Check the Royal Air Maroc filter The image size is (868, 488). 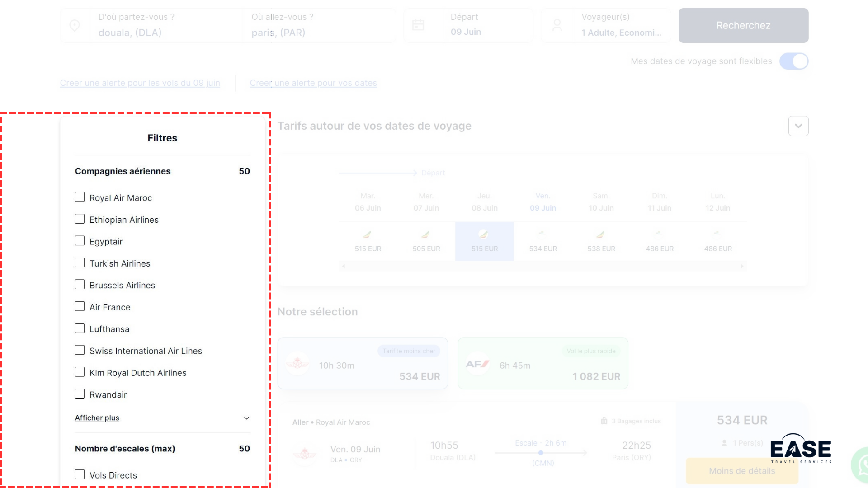[x=80, y=197]
